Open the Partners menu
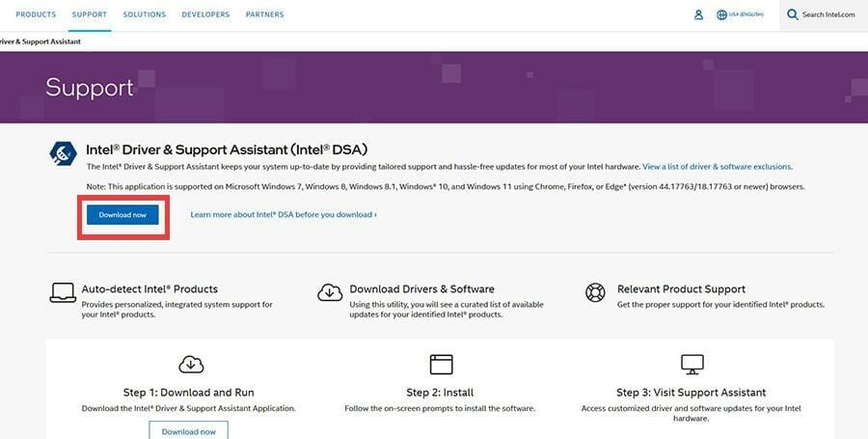Image resolution: width=868 pixels, height=439 pixels. pos(264,14)
